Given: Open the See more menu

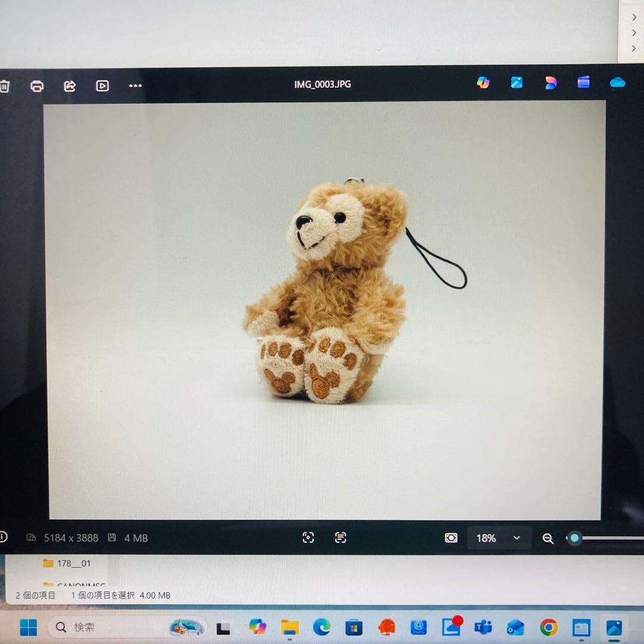Looking at the screenshot, I should (135, 86).
